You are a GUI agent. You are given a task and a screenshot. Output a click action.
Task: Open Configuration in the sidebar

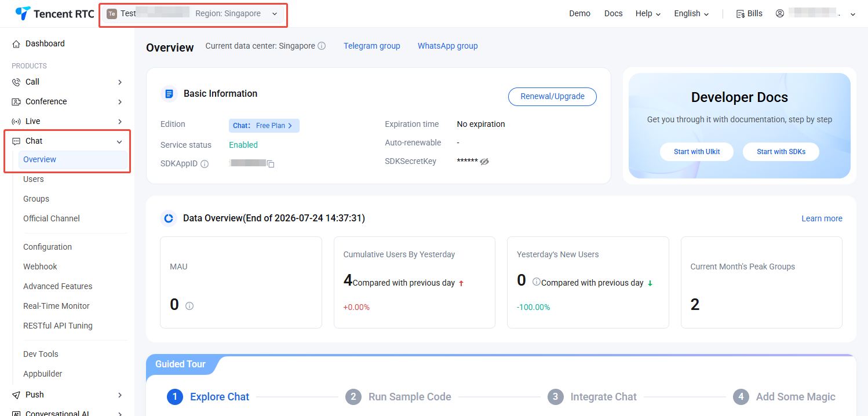[48, 247]
